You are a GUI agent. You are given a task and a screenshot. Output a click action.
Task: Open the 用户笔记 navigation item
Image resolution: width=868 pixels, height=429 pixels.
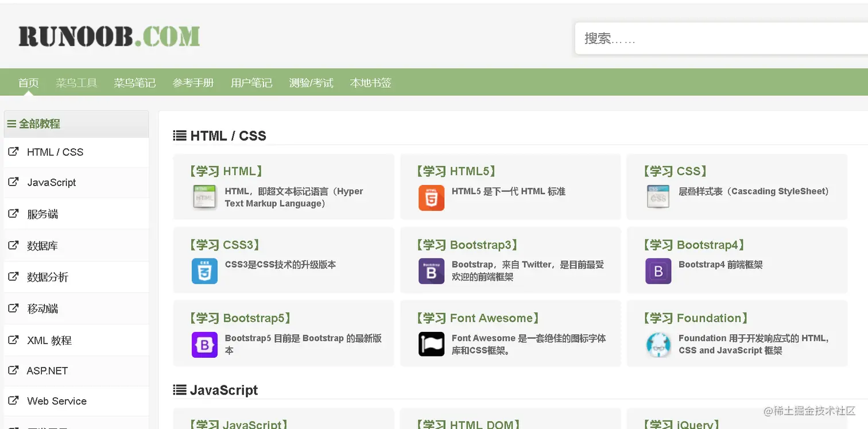pos(251,83)
